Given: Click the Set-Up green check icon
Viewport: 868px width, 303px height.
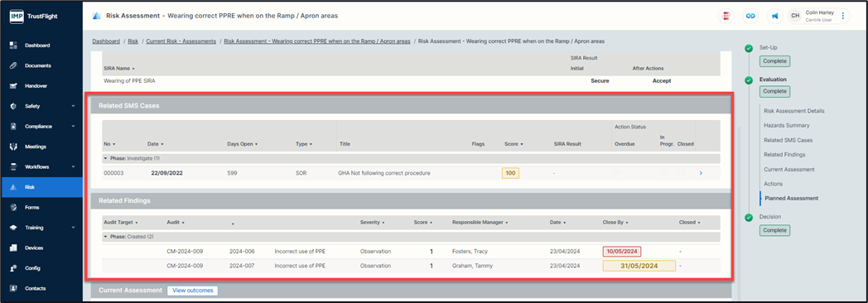Looking at the screenshot, I should pyautogui.click(x=749, y=48).
